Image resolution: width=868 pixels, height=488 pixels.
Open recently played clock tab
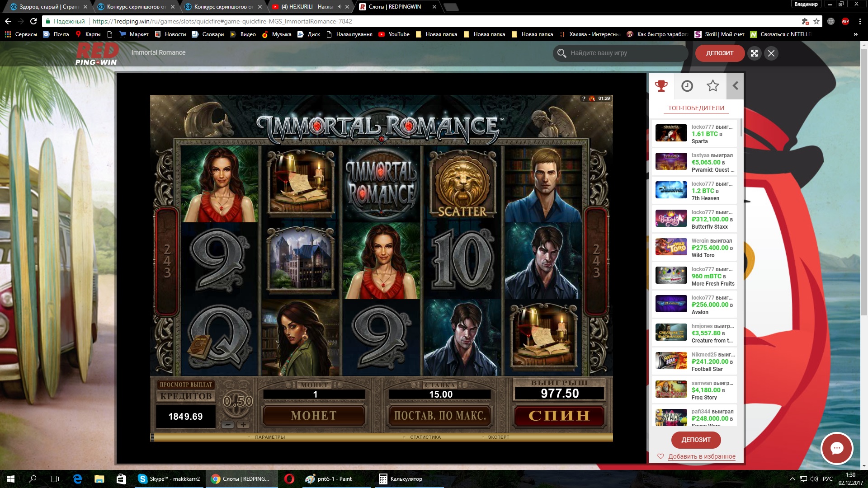(687, 86)
